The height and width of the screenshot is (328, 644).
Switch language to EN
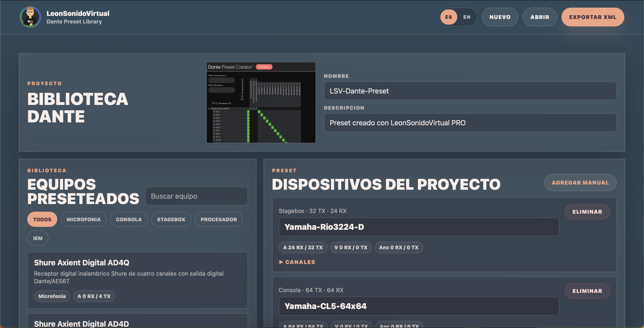467,17
